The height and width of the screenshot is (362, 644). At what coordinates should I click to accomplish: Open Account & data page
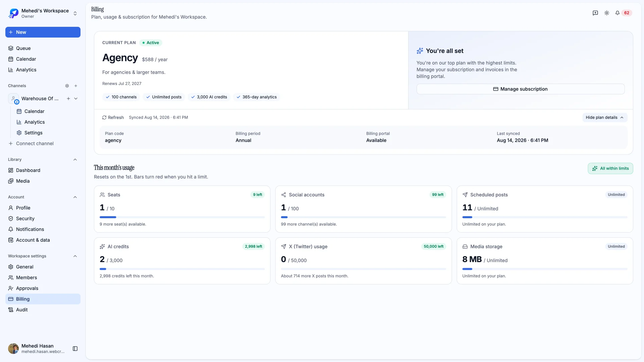click(x=43, y=240)
